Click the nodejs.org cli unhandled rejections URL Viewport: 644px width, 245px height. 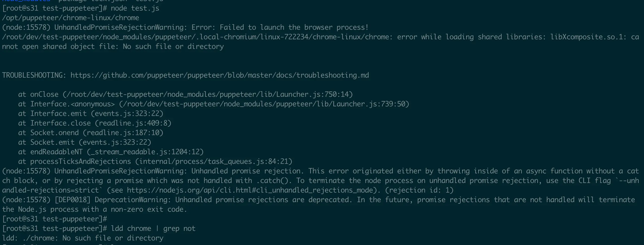[x=249, y=190]
